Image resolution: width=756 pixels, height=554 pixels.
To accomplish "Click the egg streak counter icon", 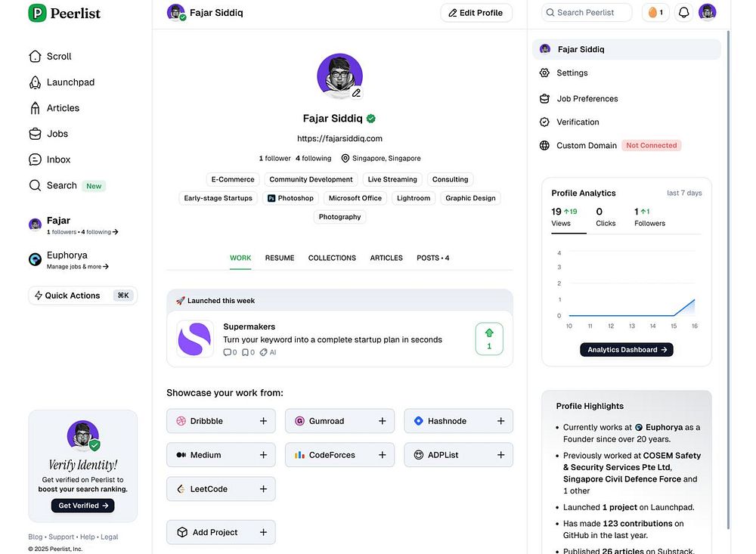I will coord(655,13).
